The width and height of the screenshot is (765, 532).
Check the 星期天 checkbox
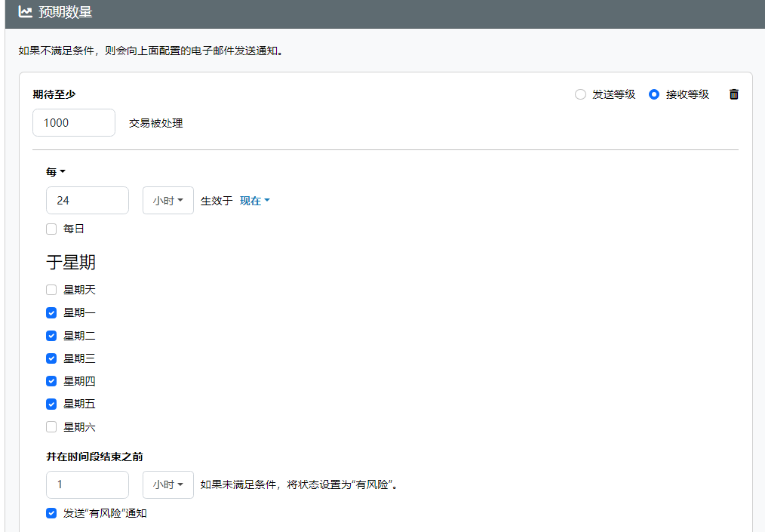51,290
